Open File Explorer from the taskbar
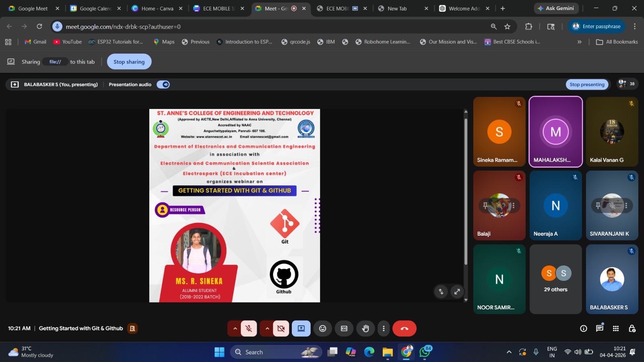The height and width of the screenshot is (362, 644). 388,352
